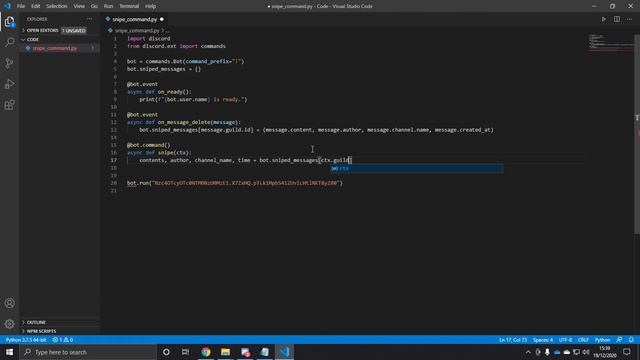Open the Windows Start menu

click(x=9, y=352)
